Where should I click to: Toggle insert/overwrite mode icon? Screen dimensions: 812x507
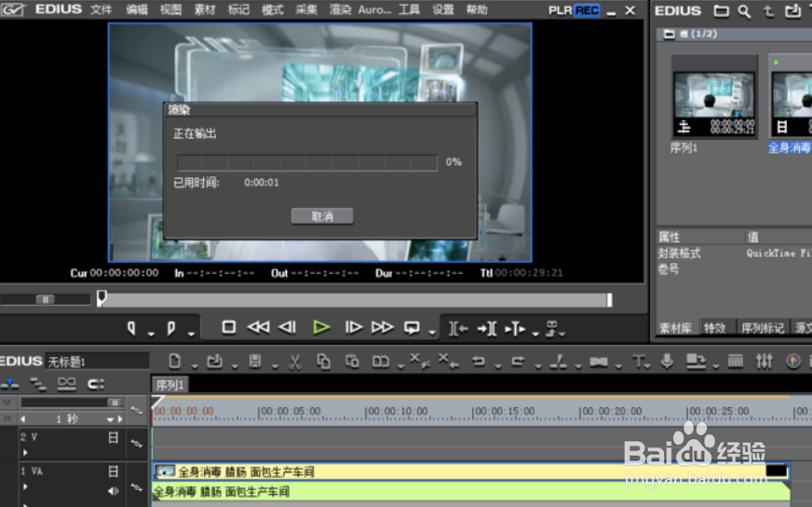pos(10,384)
